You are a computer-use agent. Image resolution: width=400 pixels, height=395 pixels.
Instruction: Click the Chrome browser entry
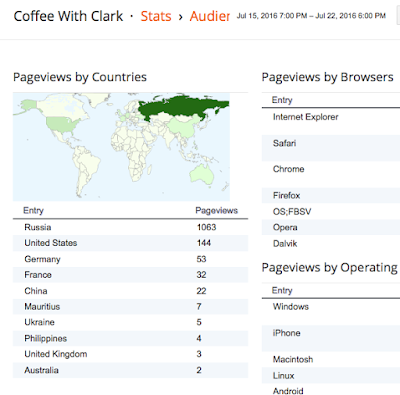[289, 169]
